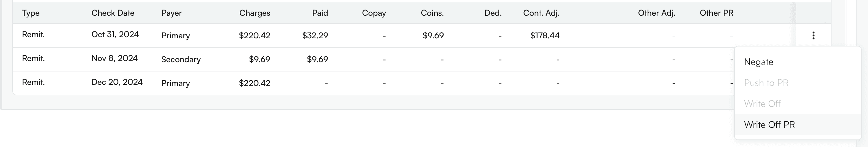Click the Other Adj. column header
Image resolution: width=868 pixels, height=147 pixels.
coord(656,13)
